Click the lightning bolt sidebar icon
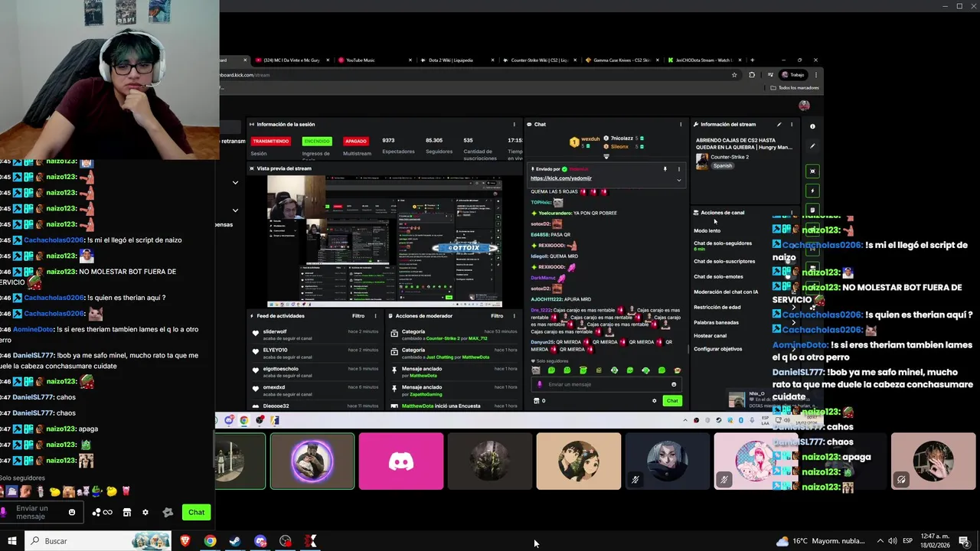This screenshot has height=551, width=980. (x=812, y=191)
